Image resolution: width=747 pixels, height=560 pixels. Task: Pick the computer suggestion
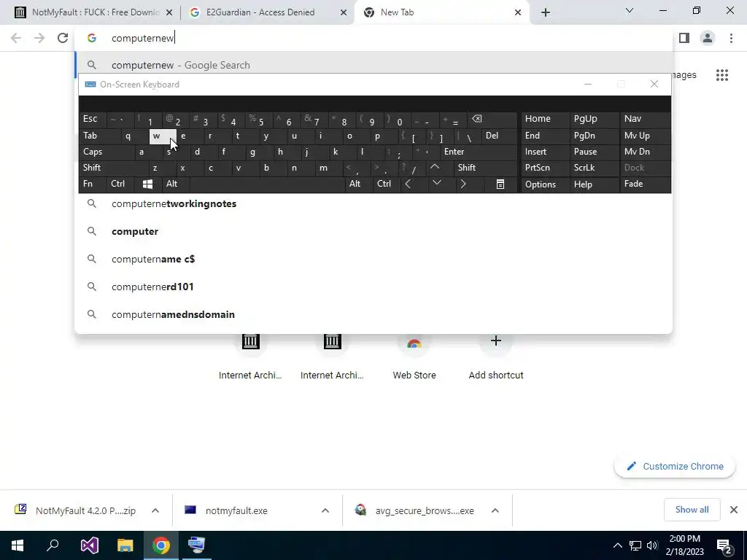pyautogui.click(x=373, y=231)
